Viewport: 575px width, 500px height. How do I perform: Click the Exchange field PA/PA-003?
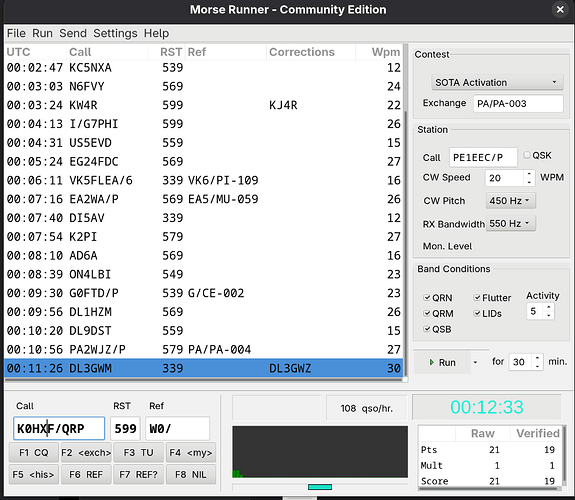[518, 103]
